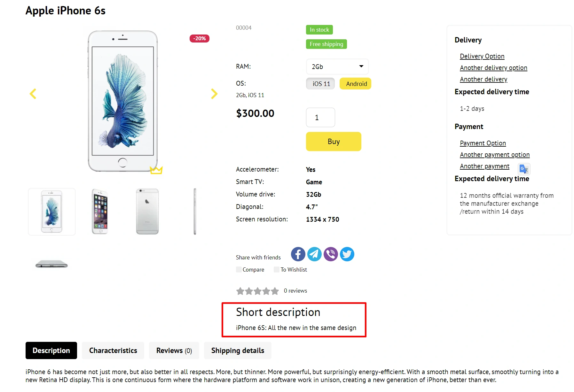Viewport: 574px width, 392px height.
Task: Open the Reviews (0) tab
Action: [174, 350]
